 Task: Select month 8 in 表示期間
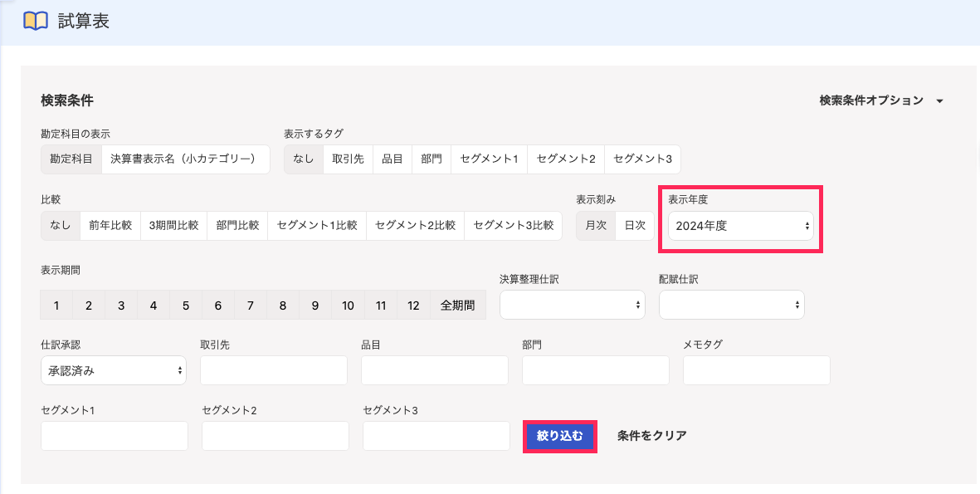[283, 306]
